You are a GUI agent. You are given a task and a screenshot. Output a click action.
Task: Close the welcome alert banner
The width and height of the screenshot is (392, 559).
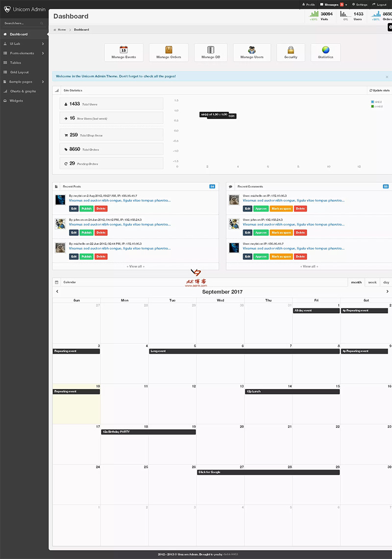point(387,77)
